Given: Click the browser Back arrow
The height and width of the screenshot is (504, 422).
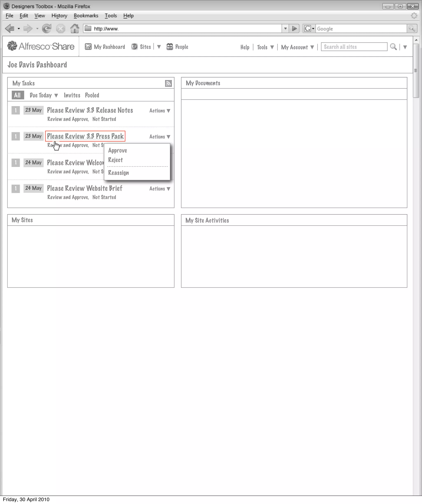Looking at the screenshot, I should (10, 29).
